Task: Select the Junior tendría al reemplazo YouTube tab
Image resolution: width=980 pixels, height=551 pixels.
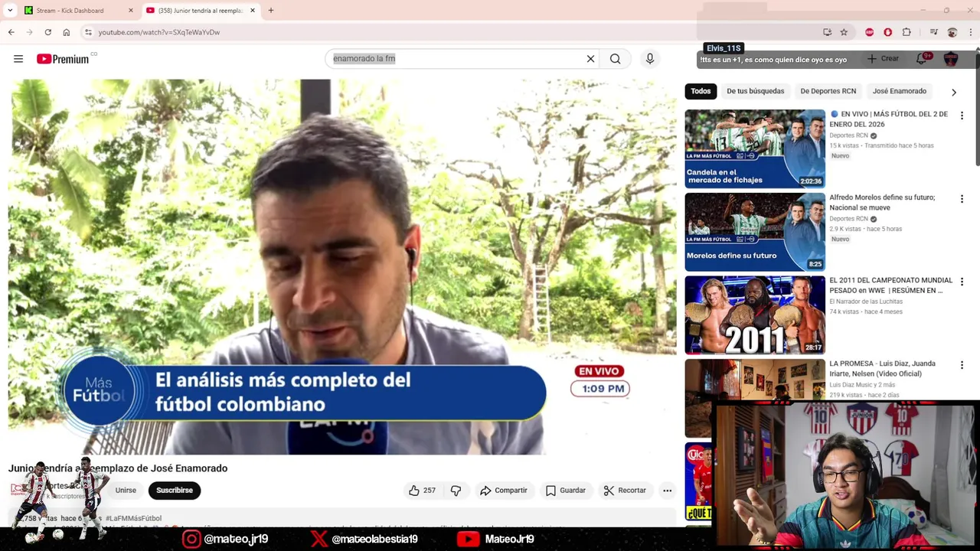Action: tap(201, 11)
